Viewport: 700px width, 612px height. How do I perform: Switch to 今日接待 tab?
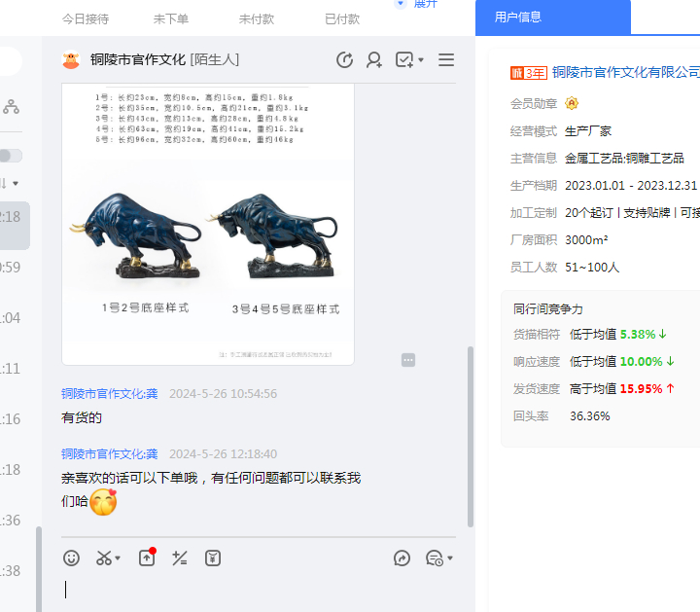pyautogui.click(x=86, y=19)
